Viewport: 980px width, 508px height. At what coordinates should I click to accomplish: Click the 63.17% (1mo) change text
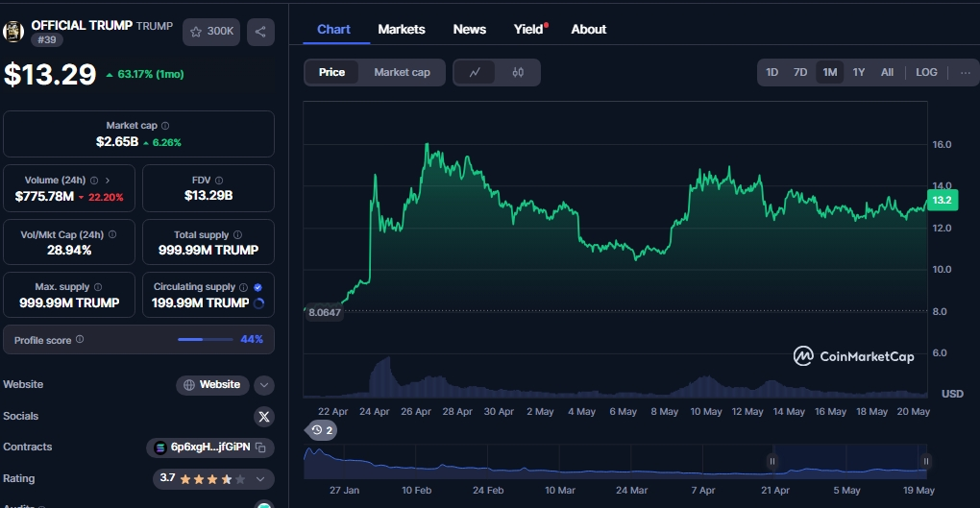[x=150, y=74]
